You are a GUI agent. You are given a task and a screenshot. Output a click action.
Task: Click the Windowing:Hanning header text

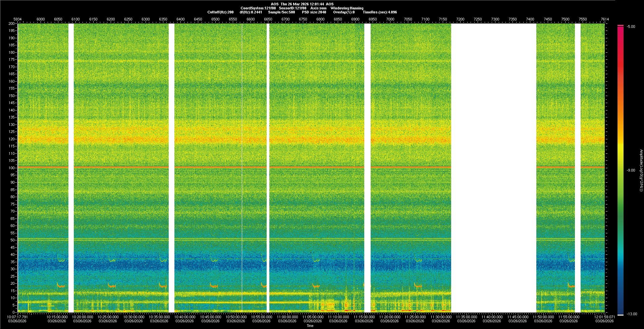(347, 8)
